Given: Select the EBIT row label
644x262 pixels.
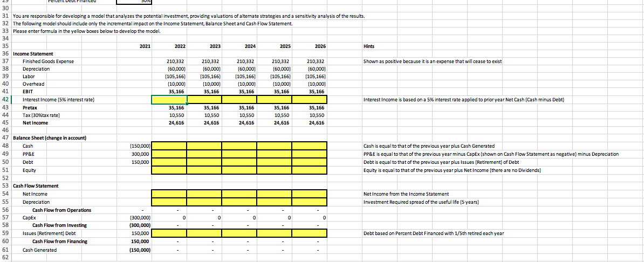Looking at the screenshot, I should pos(28,91).
